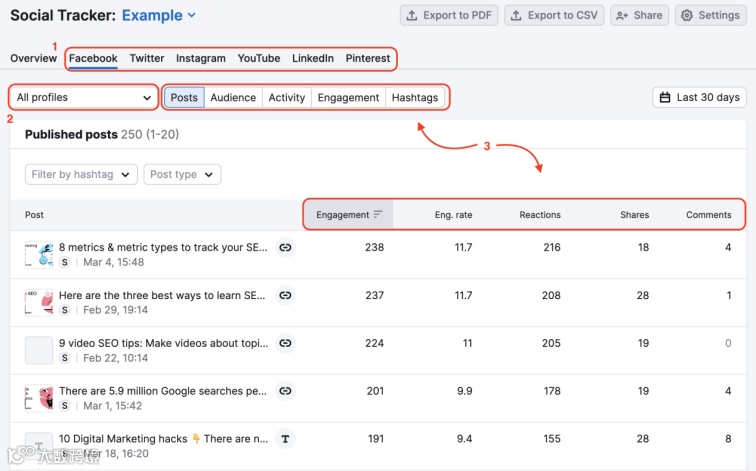Select the Activity report tab
The image size is (756, 471).
(287, 97)
